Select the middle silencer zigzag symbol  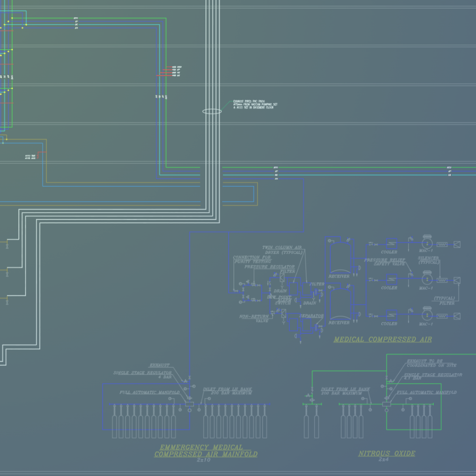(x=442, y=280)
